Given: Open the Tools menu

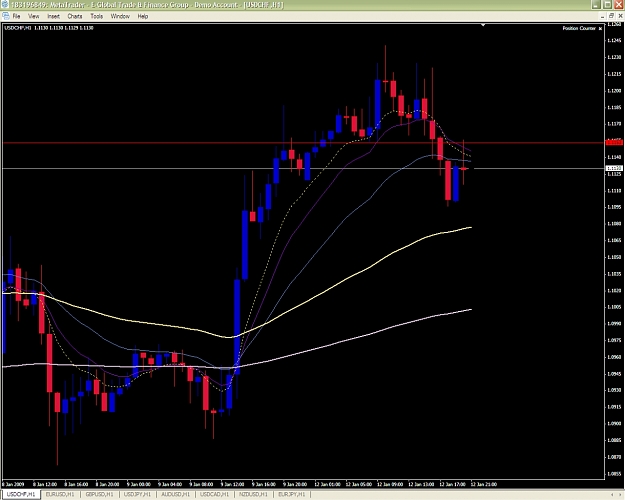Looking at the screenshot, I should click(97, 16).
